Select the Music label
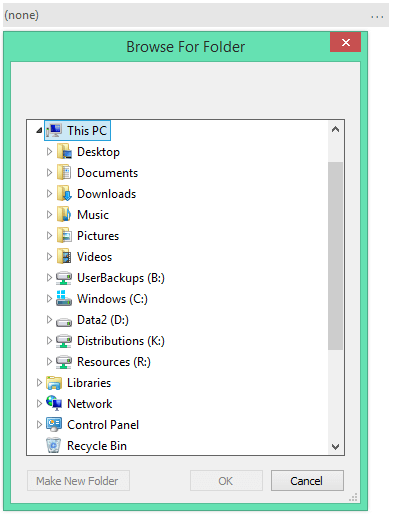This screenshot has height=514, width=393. (x=93, y=215)
